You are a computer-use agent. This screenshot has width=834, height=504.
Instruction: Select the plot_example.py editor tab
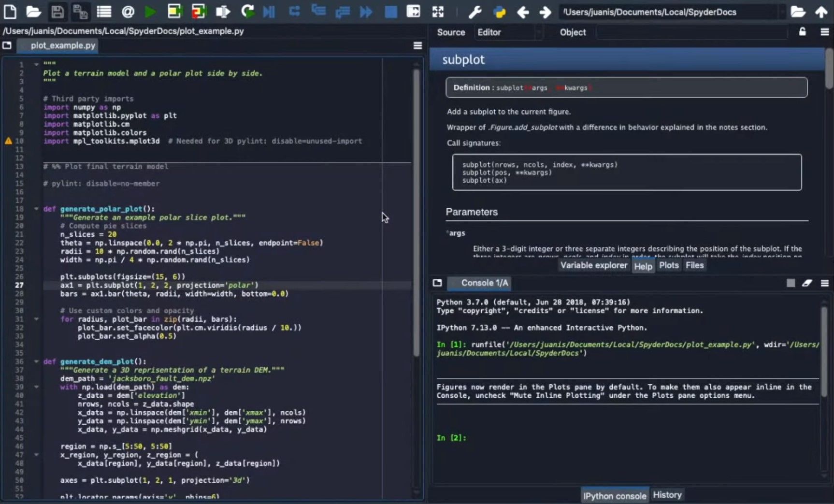[x=58, y=45]
